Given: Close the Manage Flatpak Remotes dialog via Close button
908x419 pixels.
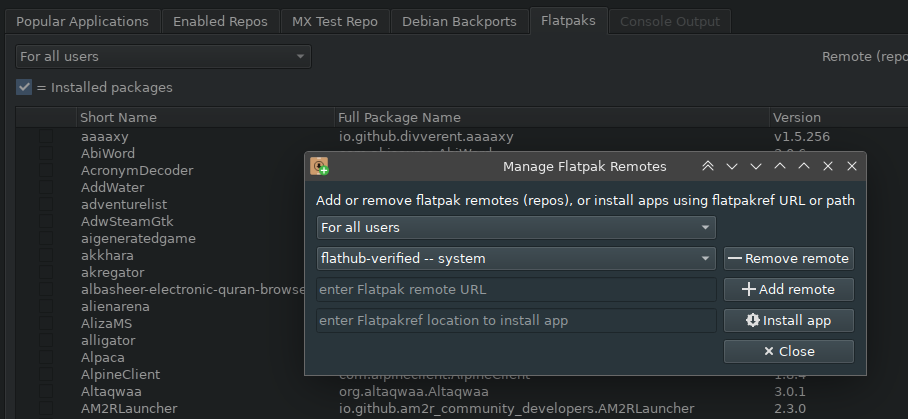Looking at the screenshot, I should click(x=789, y=351).
